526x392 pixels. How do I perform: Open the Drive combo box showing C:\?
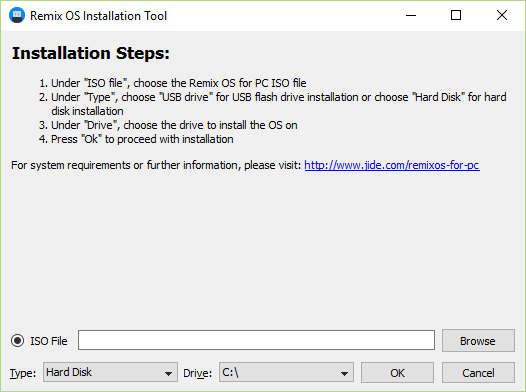click(286, 372)
